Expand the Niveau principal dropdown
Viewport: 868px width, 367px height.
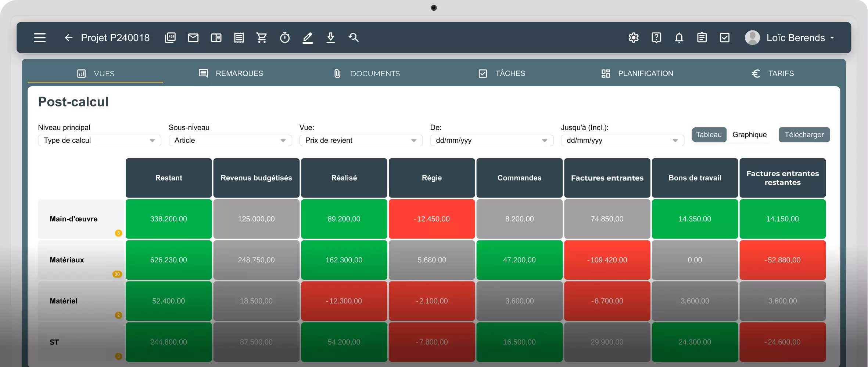[100, 141]
